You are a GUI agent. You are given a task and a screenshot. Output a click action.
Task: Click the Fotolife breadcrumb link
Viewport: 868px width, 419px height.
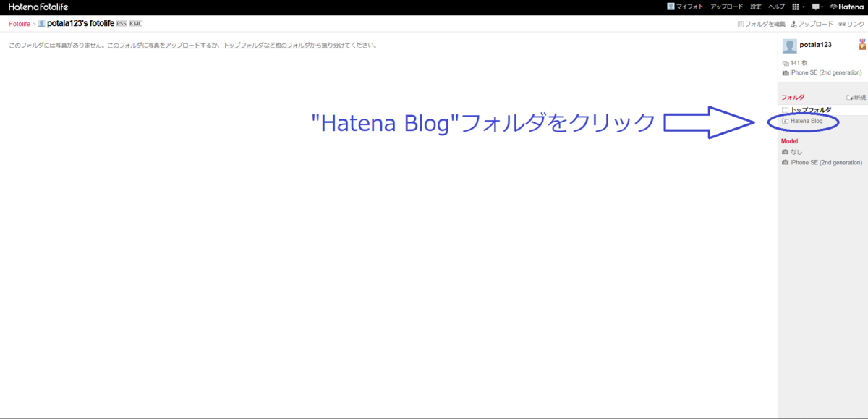pyautogui.click(x=20, y=24)
